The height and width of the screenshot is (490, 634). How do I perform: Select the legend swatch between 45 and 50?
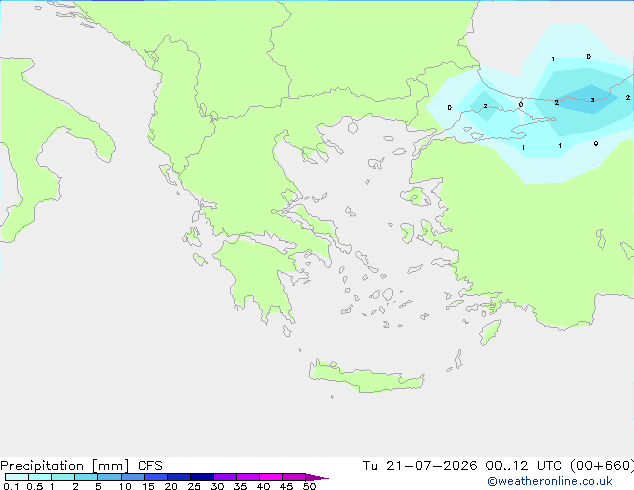click(x=294, y=477)
